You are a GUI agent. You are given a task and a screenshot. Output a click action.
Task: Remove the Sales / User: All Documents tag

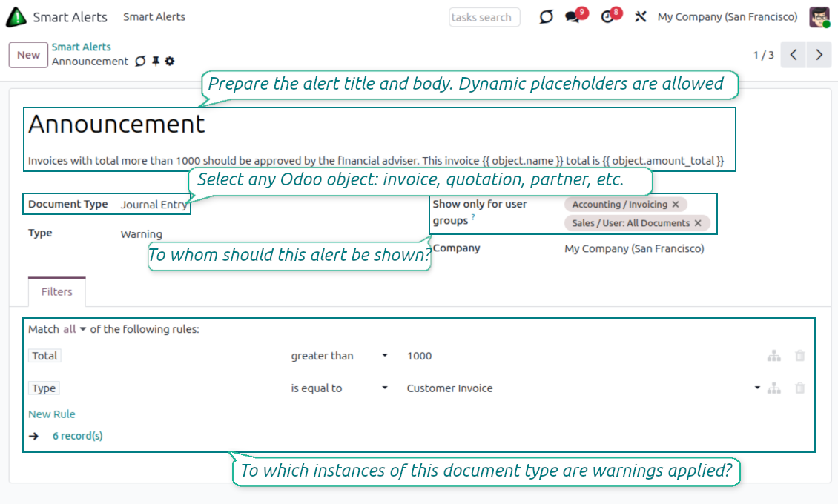point(698,223)
